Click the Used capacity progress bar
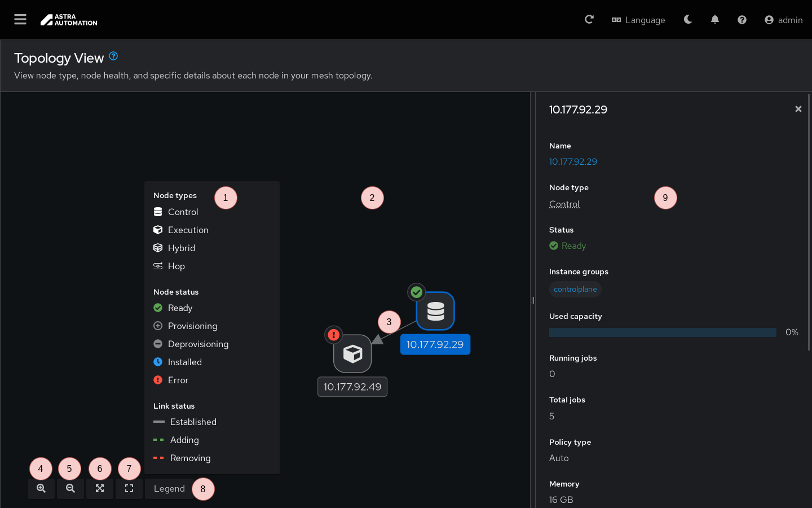The height and width of the screenshot is (508, 812). pos(663,332)
